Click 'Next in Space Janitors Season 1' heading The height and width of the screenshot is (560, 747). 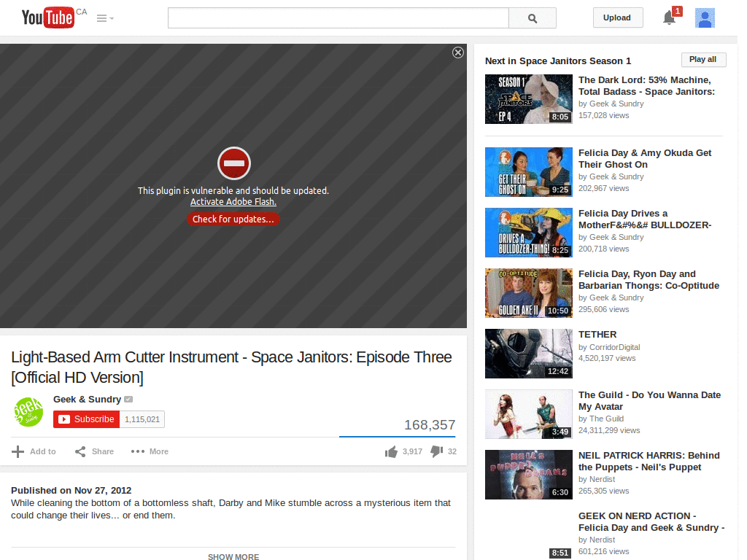pos(558,61)
